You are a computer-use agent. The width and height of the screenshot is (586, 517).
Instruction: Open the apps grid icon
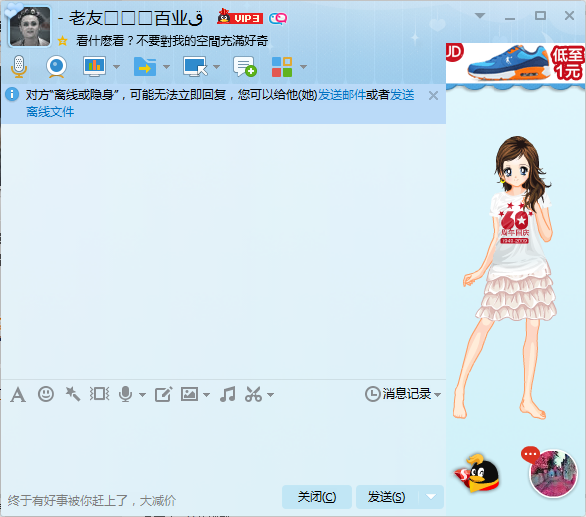(282, 67)
